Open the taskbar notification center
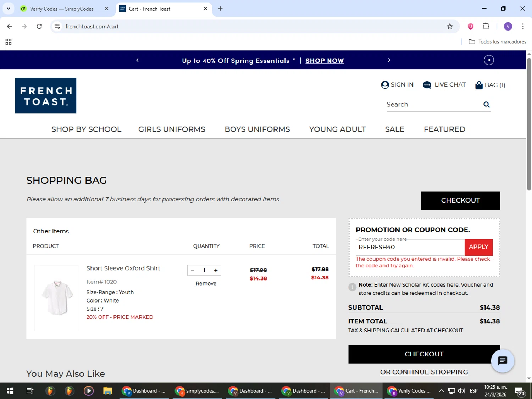Image resolution: width=532 pixels, height=399 pixels. coord(520,391)
